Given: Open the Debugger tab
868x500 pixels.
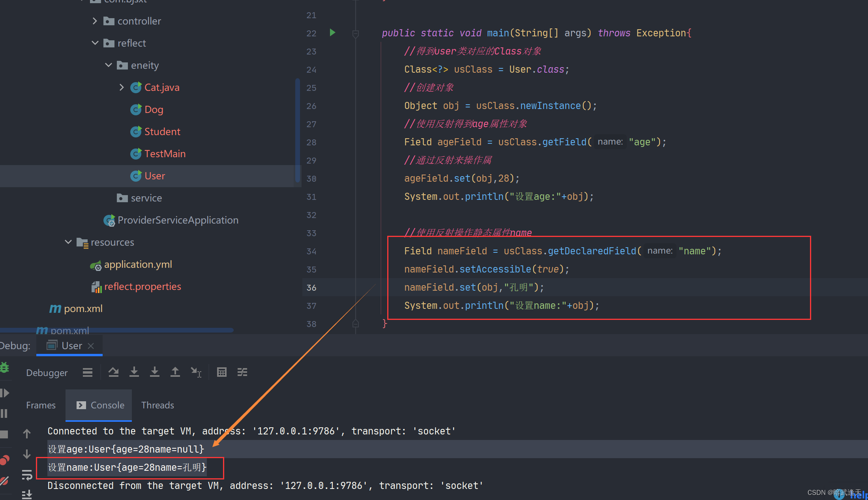Looking at the screenshot, I should coord(47,373).
